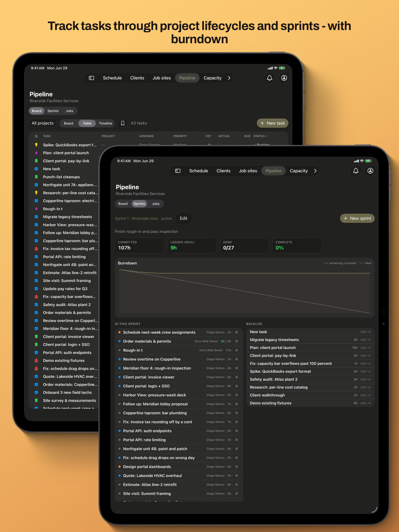Toggle checkbox for New task in table
Screen dimensions: 399x532
pos(36,169)
